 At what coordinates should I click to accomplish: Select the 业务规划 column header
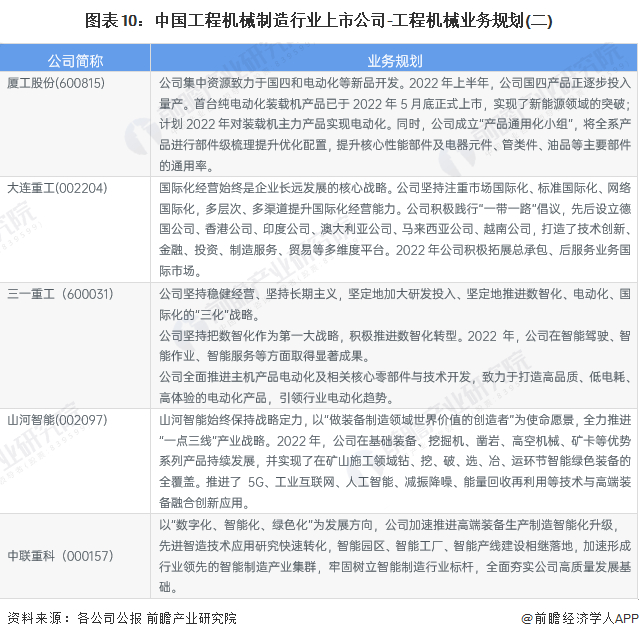[394, 61]
